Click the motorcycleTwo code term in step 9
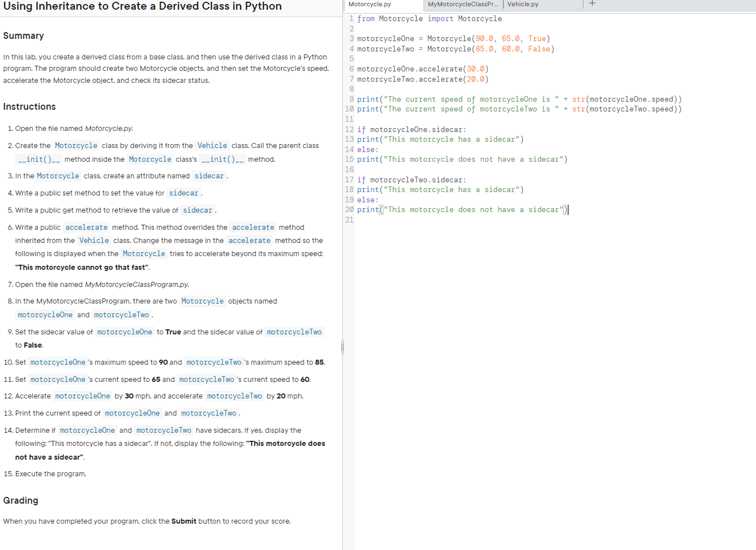Screen dimensions: 756x550 (x=294, y=332)
